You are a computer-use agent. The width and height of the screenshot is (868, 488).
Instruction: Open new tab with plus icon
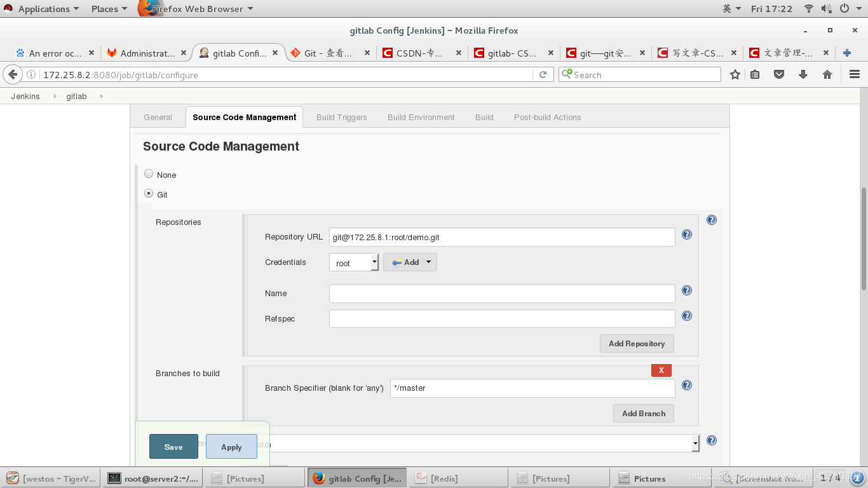pyautogui.click(x=847, y=53)
